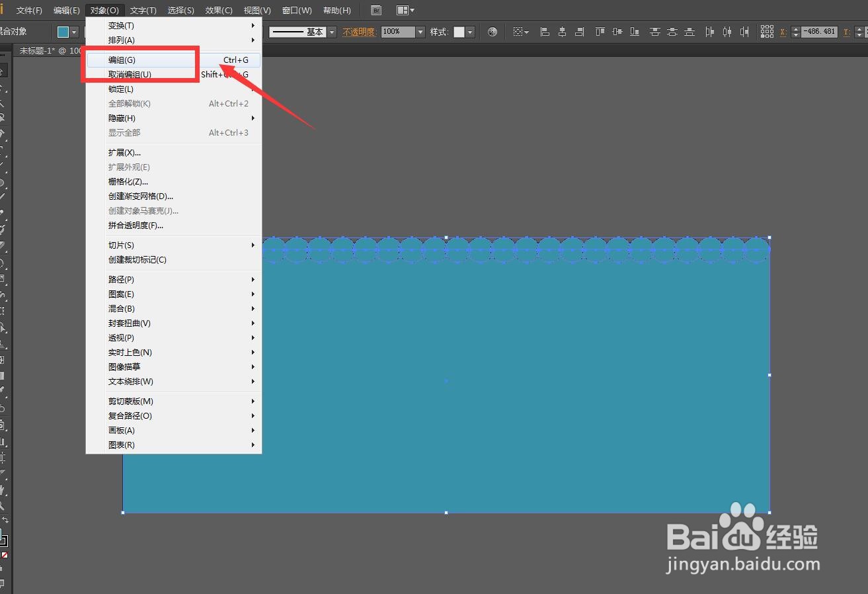Open the 封套扭曲(V) submenu
868x594 pixels.
point(174,323)
